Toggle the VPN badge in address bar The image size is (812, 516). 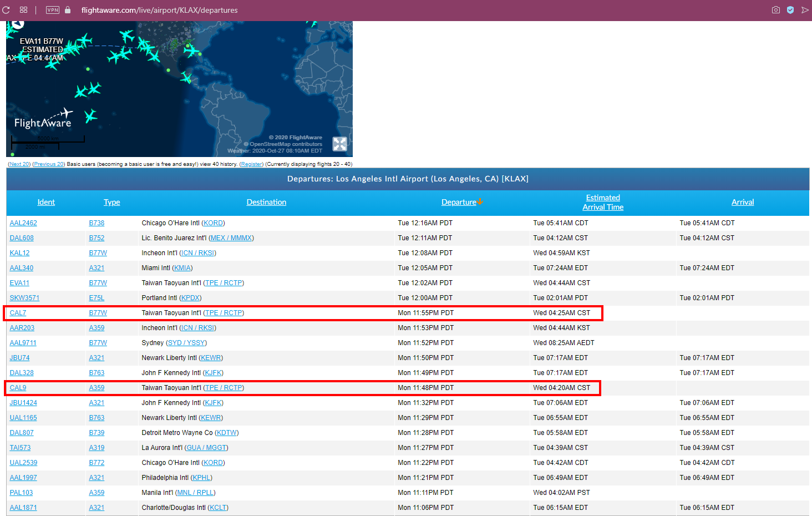click(53, 10)
